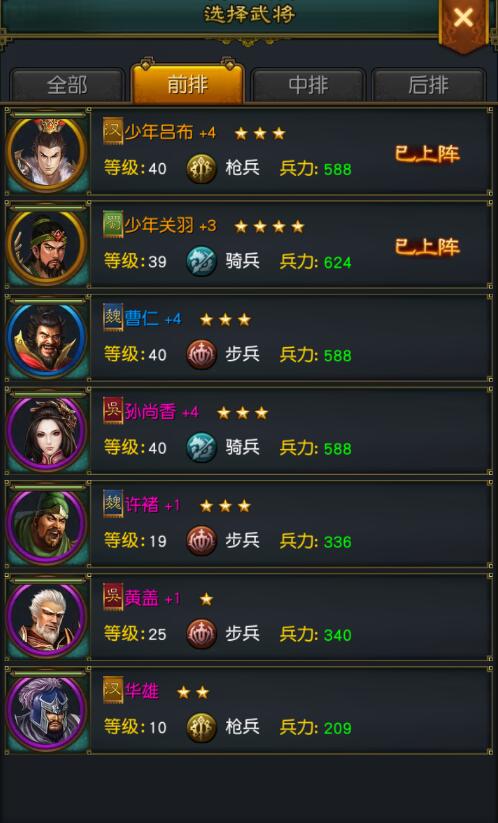
Task: Click 枪兵 troop icon of 少年吕布
Action: coord(202,169)
